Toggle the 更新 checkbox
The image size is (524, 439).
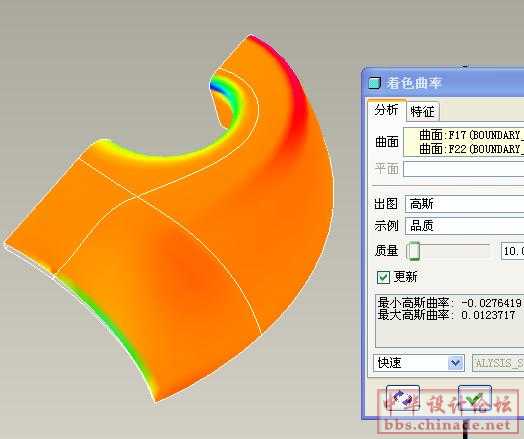[383, 277]
